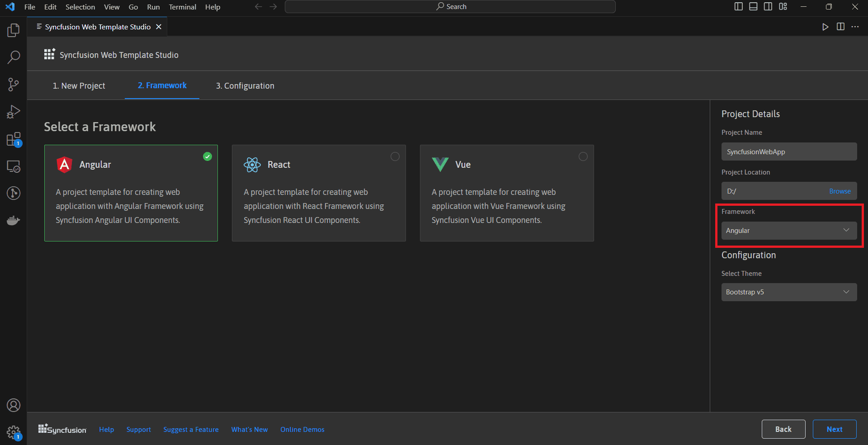Click the Syncfusion footer logo
The image size is (868, 445).
pos(62,429)
